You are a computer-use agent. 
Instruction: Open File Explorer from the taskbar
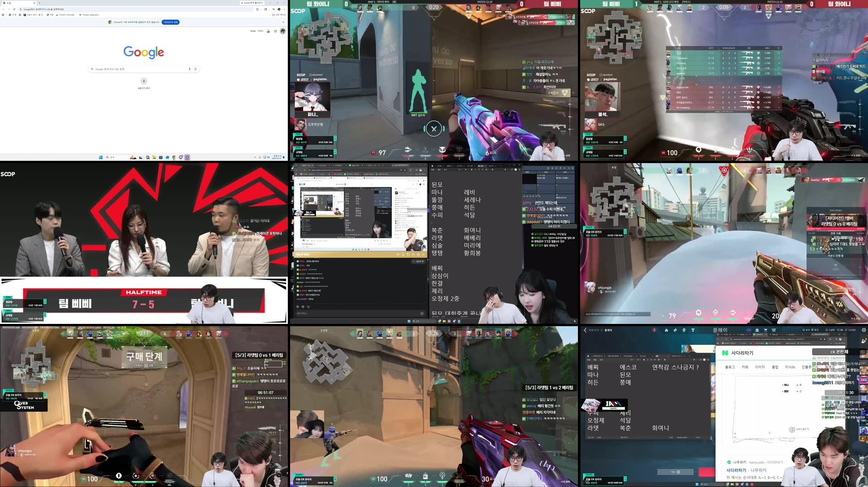[x=154, y=157]
